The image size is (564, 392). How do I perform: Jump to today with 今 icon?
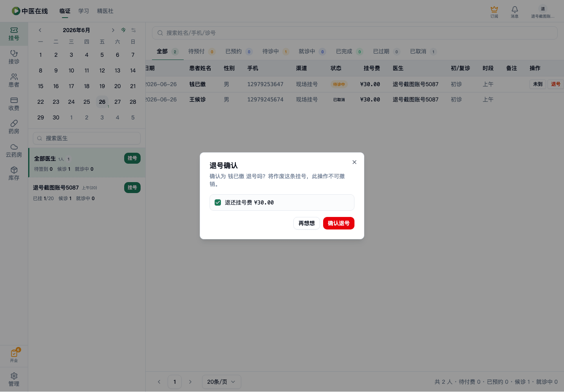pos(123,30)
